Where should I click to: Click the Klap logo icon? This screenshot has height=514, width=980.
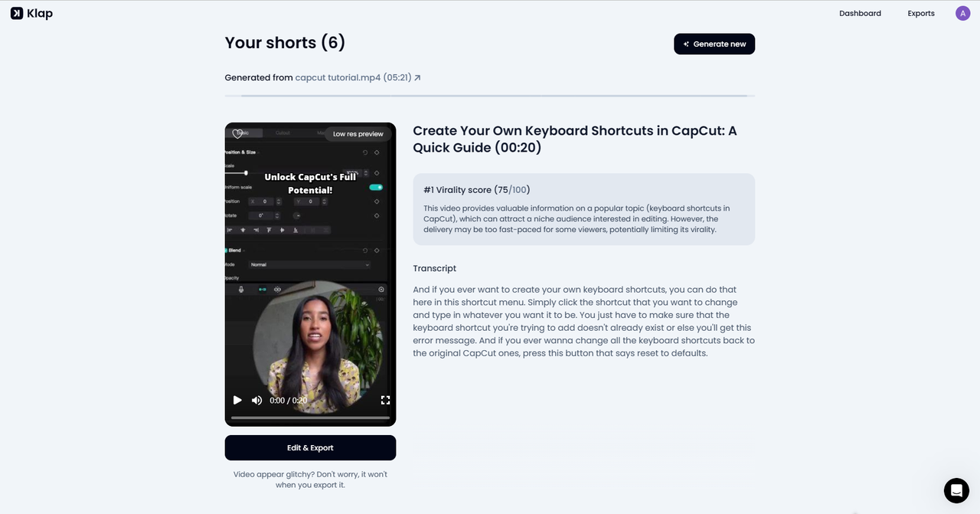coord(17,13)
